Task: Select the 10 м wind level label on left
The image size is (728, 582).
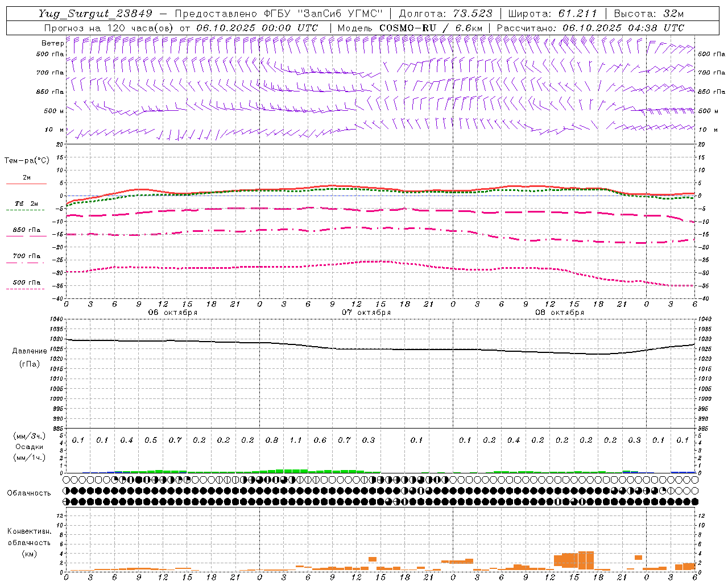Action: 55,130
